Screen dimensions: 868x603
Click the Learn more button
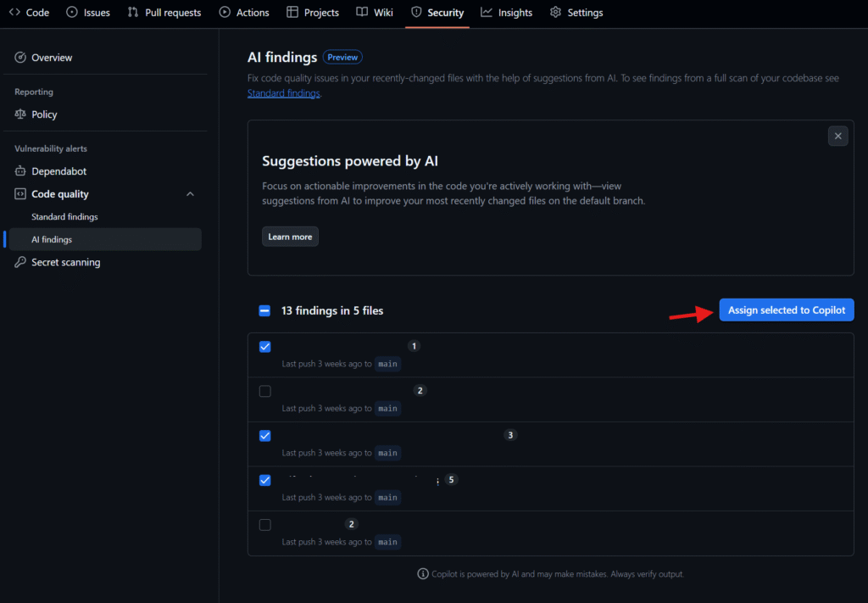(290, 237)
